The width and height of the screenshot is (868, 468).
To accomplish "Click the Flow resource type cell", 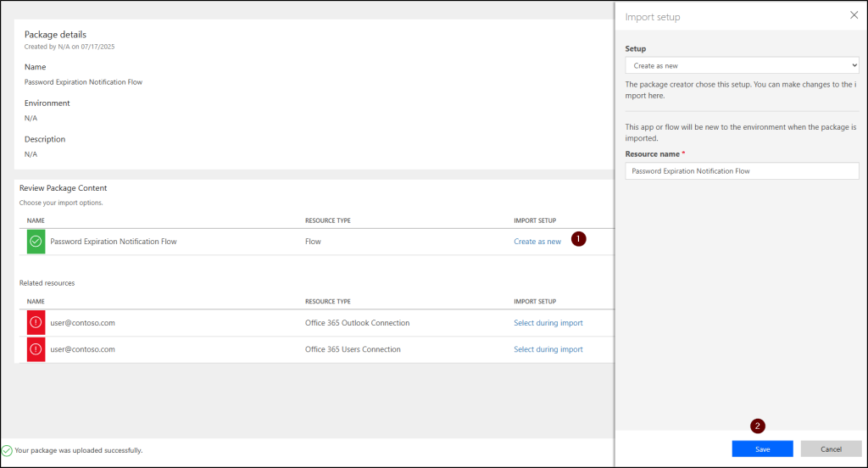I will click(x=313, y=242).
